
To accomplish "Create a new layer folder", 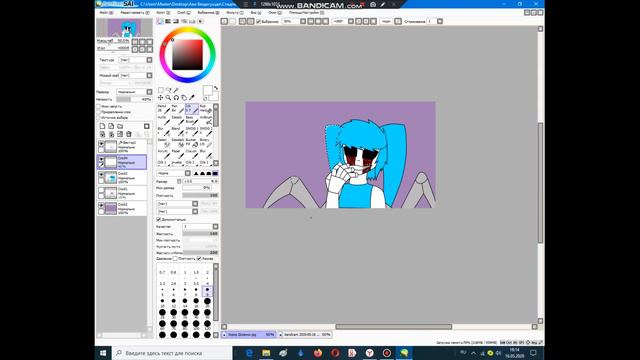I will click(120, 126).
